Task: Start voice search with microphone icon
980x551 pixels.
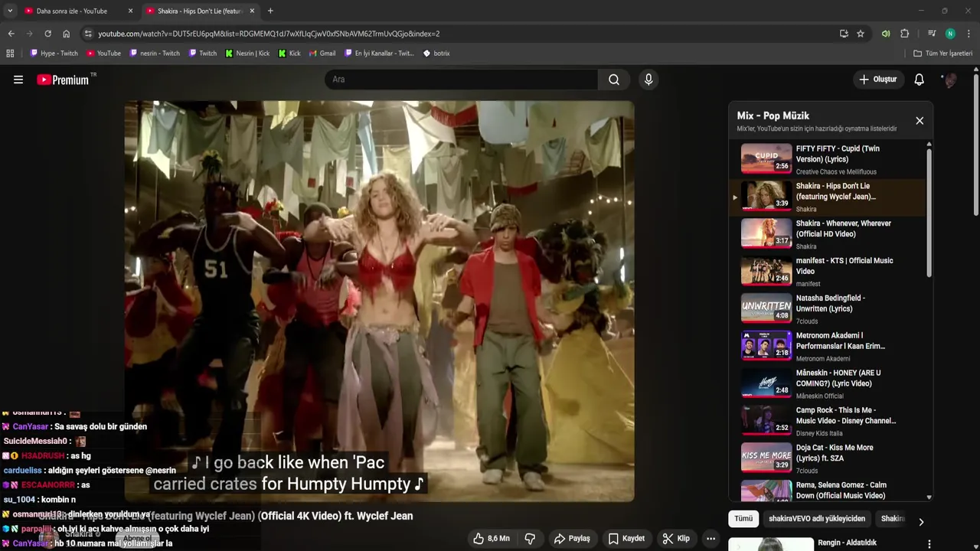Action: point(648,80)
